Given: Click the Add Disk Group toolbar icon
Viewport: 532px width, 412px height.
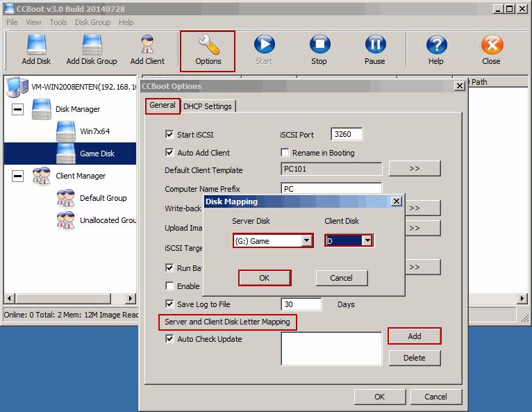Looking at the screenshot, I should (x=92, y=44).
